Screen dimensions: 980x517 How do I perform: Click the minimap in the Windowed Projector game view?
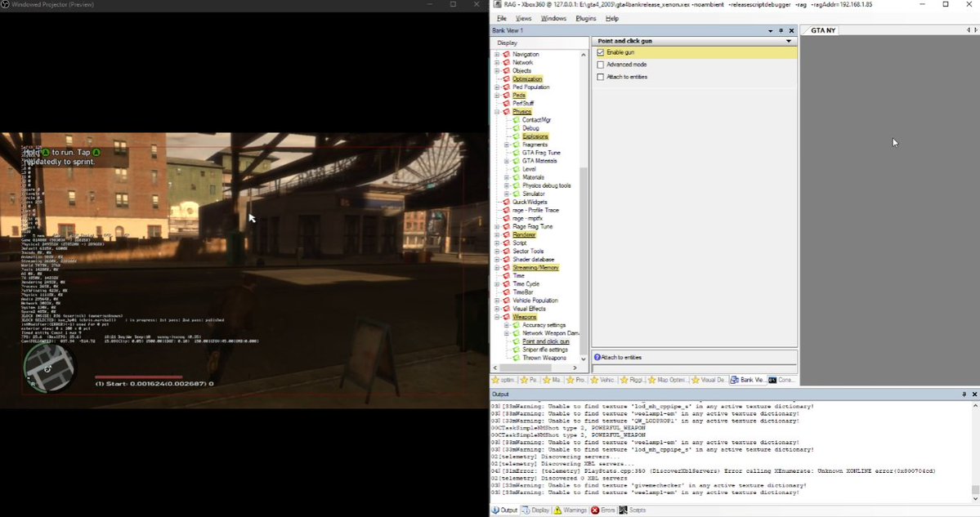49,368
